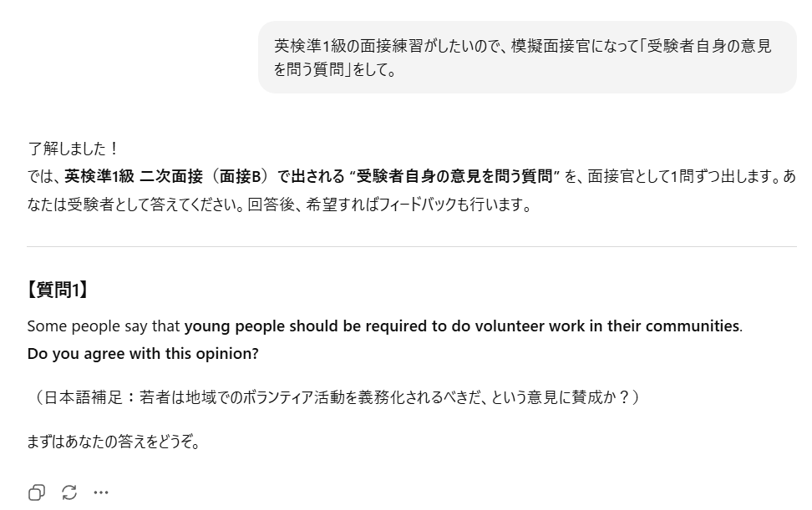Click を問う質問」をして。 in the user message
The image size is (812, 510).
[334, 70]
